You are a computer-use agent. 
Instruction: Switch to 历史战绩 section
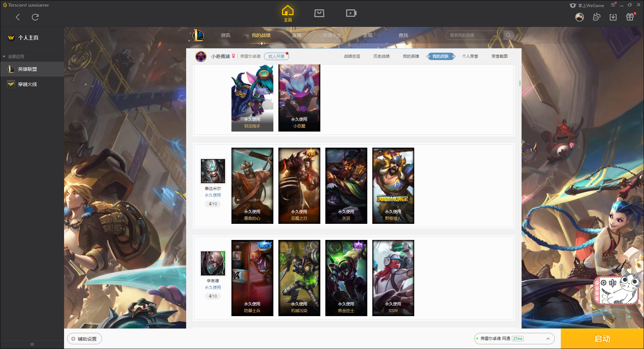click(381, 56)
